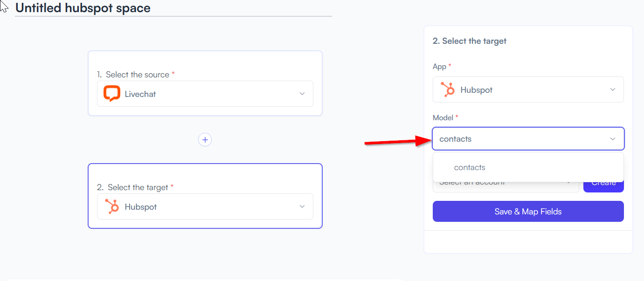644x281 pixels.
Task: Select the Livechat text in source field
Action: click(140, 94)
